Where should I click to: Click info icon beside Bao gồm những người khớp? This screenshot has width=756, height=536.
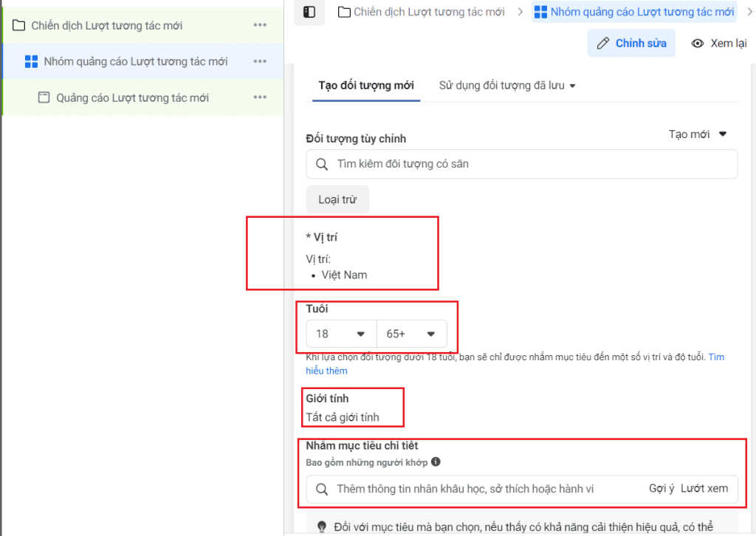tap(436, 461)
